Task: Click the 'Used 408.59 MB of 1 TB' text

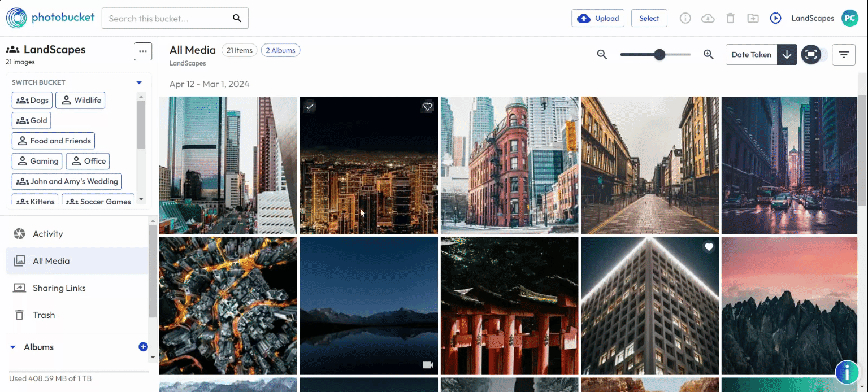Action: coord(50,378)
